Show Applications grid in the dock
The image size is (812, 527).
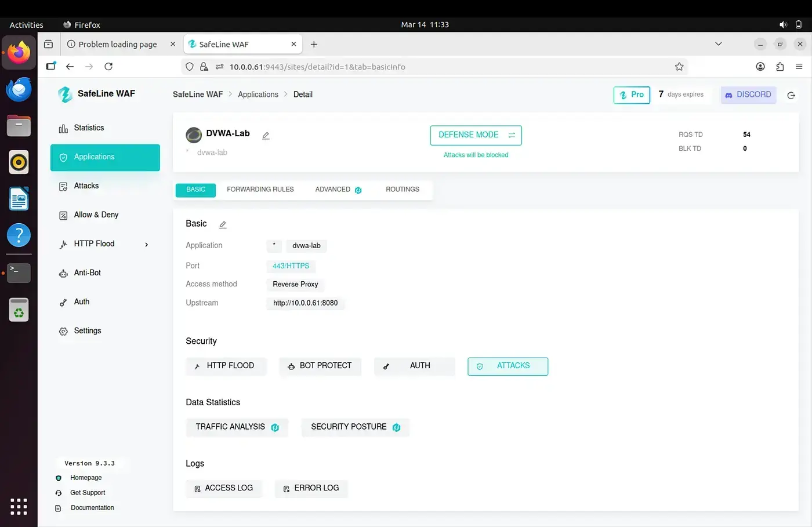tap(19, 506)
